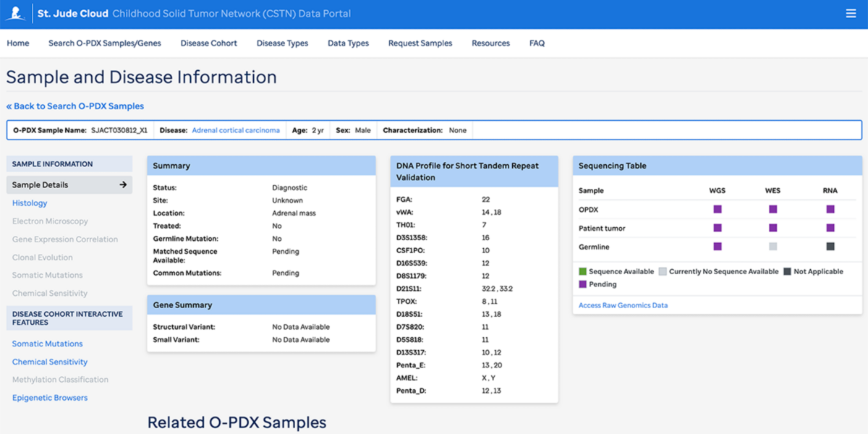This screenshot has height=434, width=868.
Task: Open Adrenal cortical carcinoma disease link
Action: click(236, 130)
